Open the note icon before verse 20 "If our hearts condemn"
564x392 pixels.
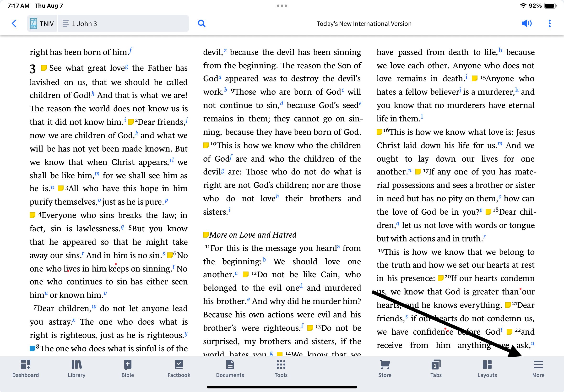coord(440,278)
